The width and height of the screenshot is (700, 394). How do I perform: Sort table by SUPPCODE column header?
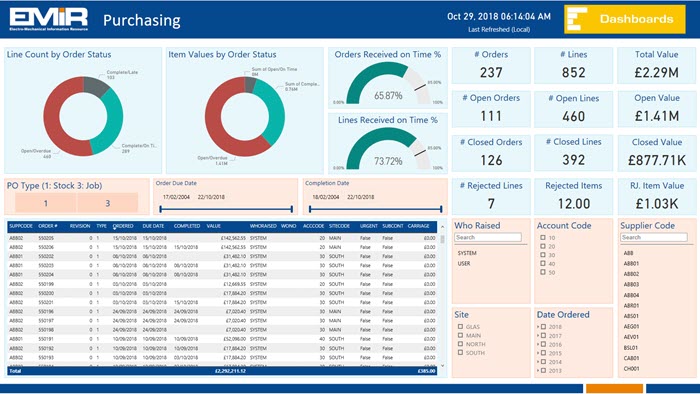pos(21,226)
